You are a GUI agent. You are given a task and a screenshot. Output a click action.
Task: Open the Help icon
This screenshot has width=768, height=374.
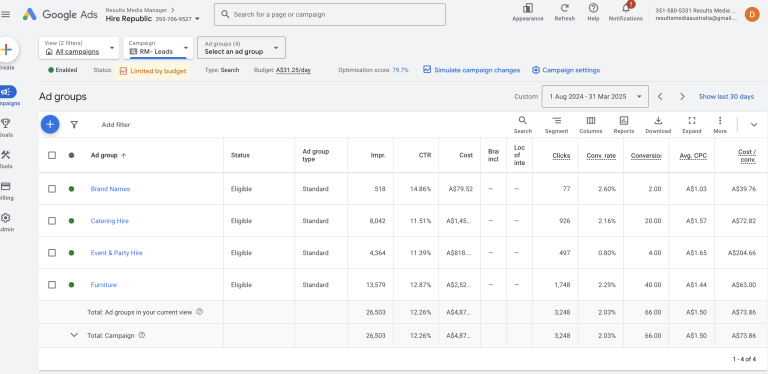593,8
